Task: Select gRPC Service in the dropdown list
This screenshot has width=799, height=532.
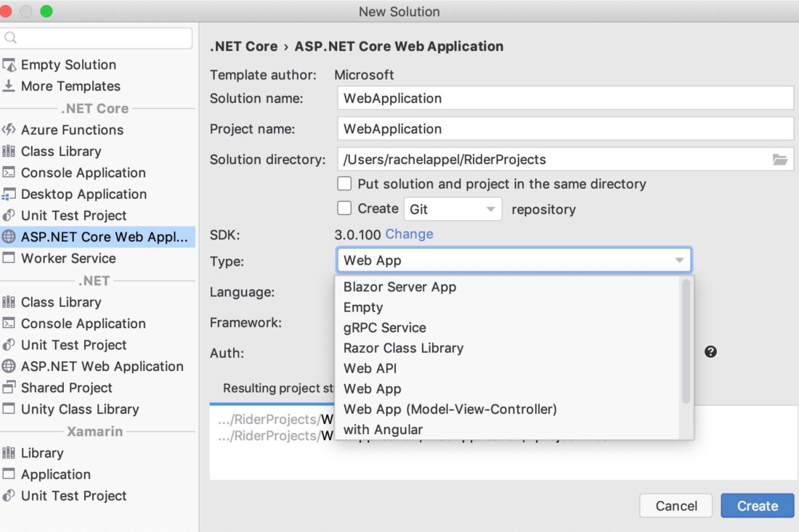Action: 385,327
